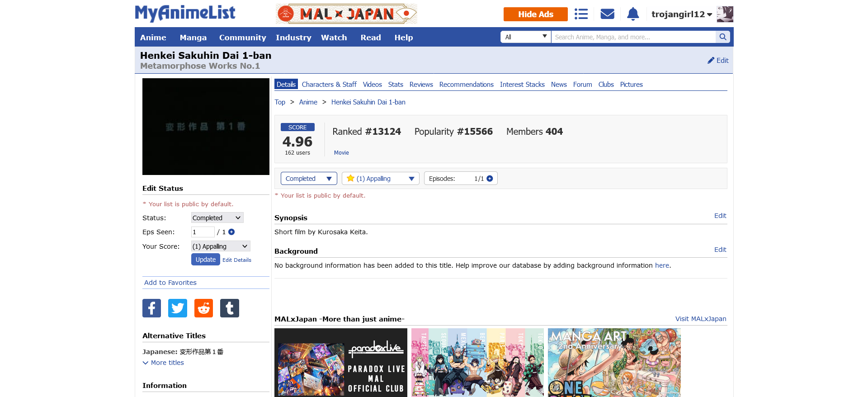Share on Facebook icon
This screenshot has width=868, height=397.
(151, 308)
